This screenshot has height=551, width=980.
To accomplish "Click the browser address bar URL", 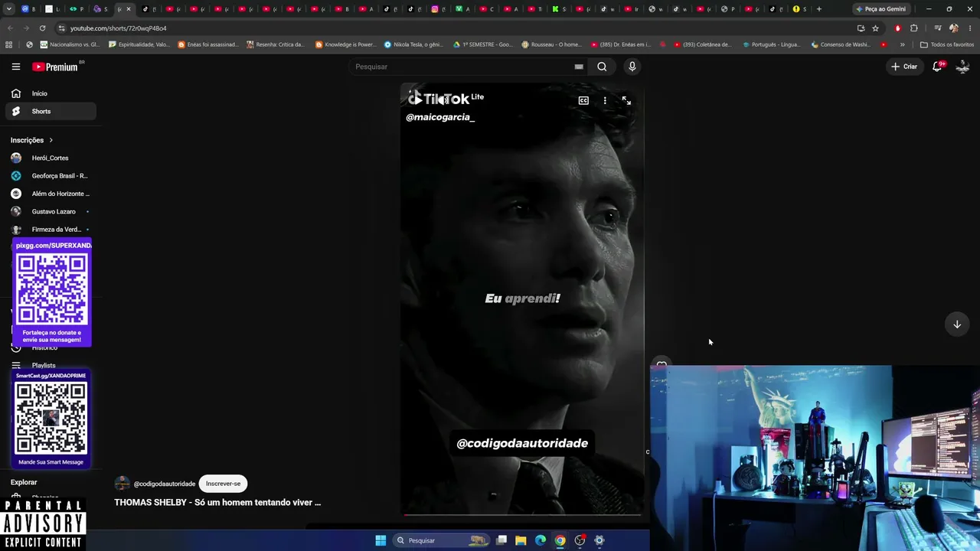I will point(119,28).
